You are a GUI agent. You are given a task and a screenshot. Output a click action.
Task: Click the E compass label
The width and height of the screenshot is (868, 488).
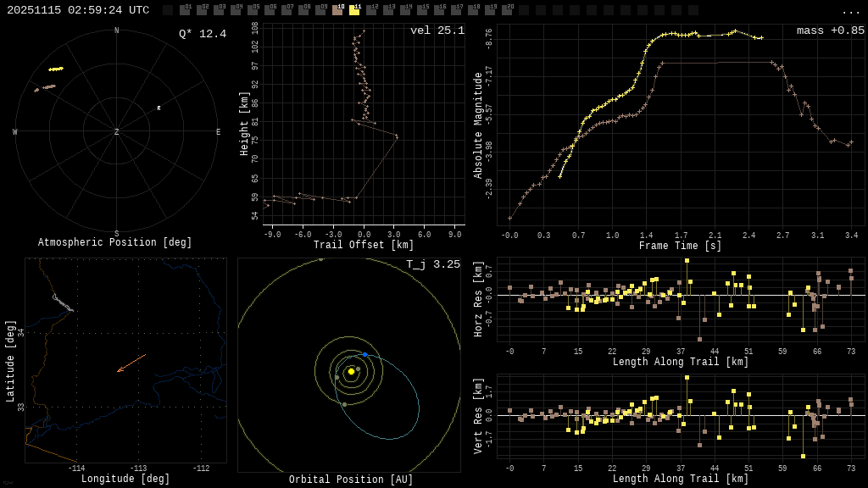218,131
